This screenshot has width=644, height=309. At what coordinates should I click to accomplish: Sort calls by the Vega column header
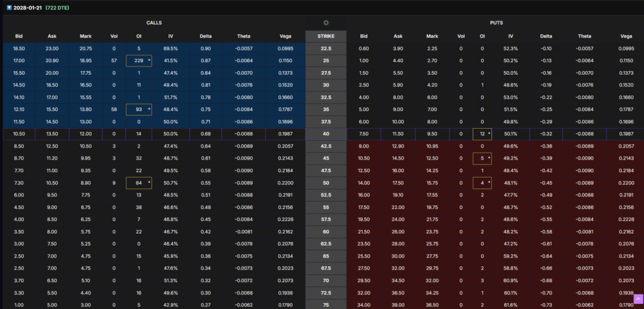click(x=285, y=36)
